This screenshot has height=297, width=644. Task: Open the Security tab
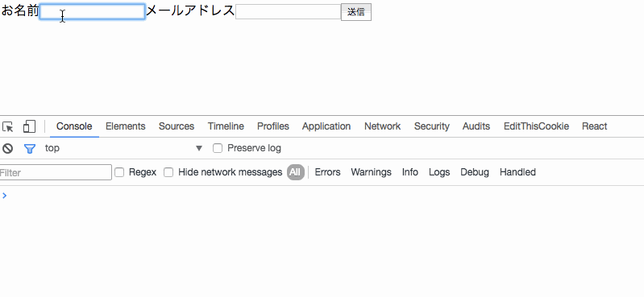coord(432,126)
